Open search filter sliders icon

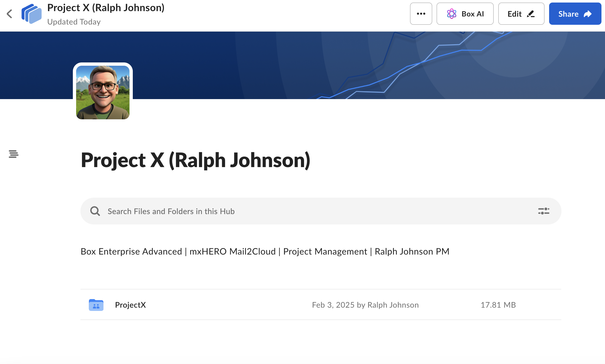click(544, 211)
